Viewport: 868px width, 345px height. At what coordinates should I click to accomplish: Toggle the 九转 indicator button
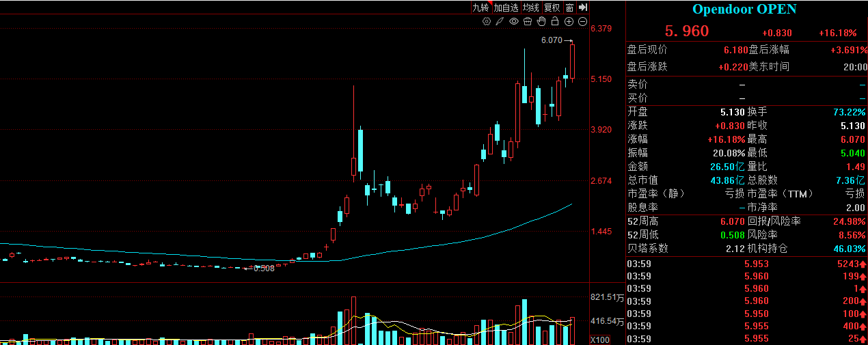tap(481, 8)
